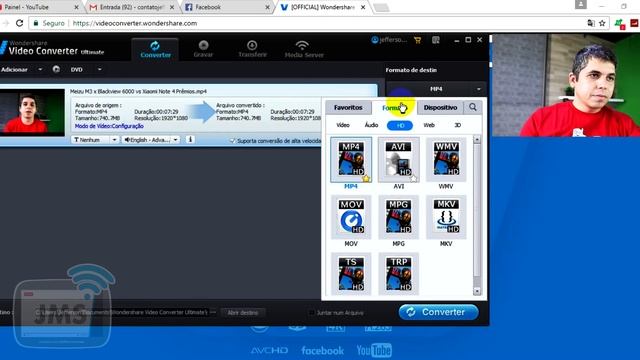Toggle favorite star on AVI format

413,178
